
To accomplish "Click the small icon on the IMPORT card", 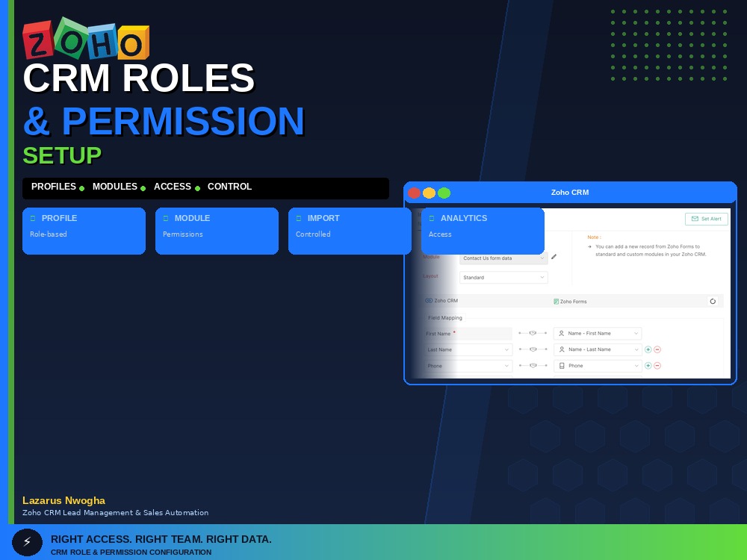I will tap(299, 219).
